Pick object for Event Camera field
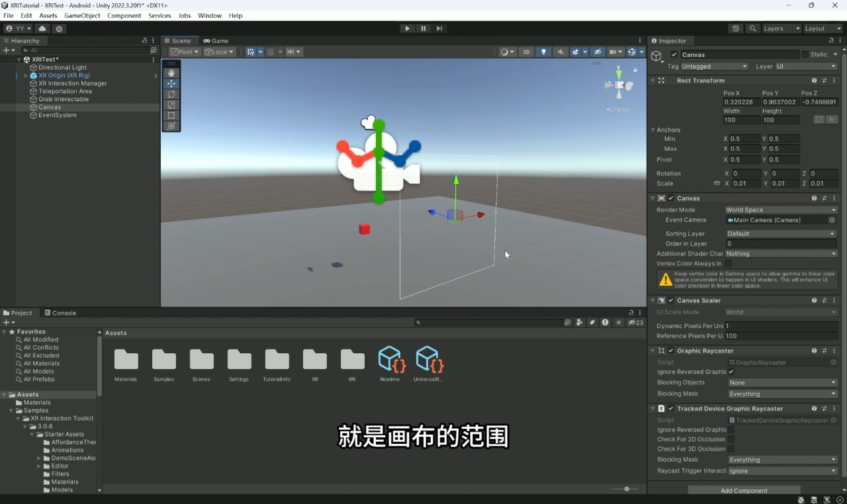The width and height of the screenshot is (847, 504). click(x=832, y=220)
